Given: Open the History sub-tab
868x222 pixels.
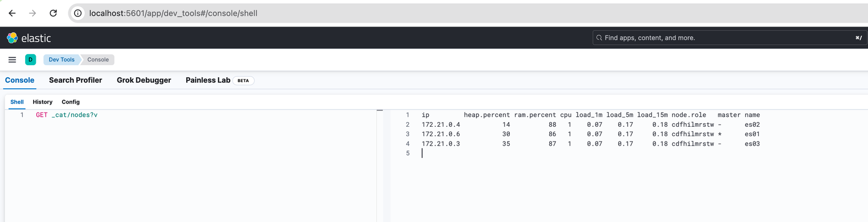Looking at the screenshot, I should (x=43, y=102).
